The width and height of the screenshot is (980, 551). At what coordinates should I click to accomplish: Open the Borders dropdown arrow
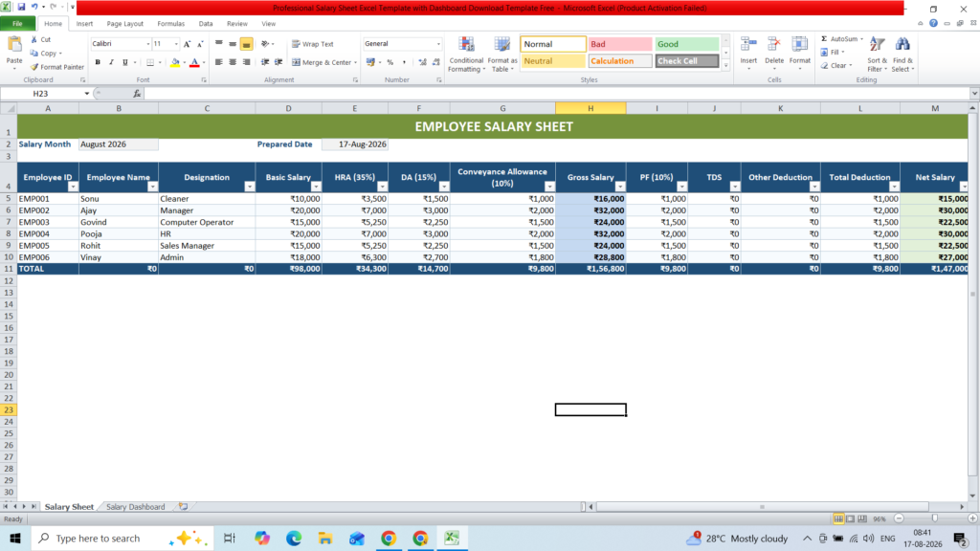point(160,62)
